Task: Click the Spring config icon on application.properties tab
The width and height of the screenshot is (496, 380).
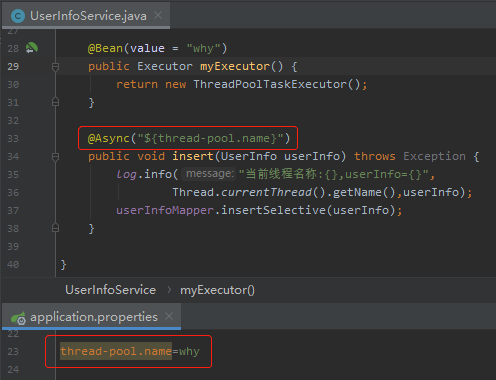Action: coord(18,318)
